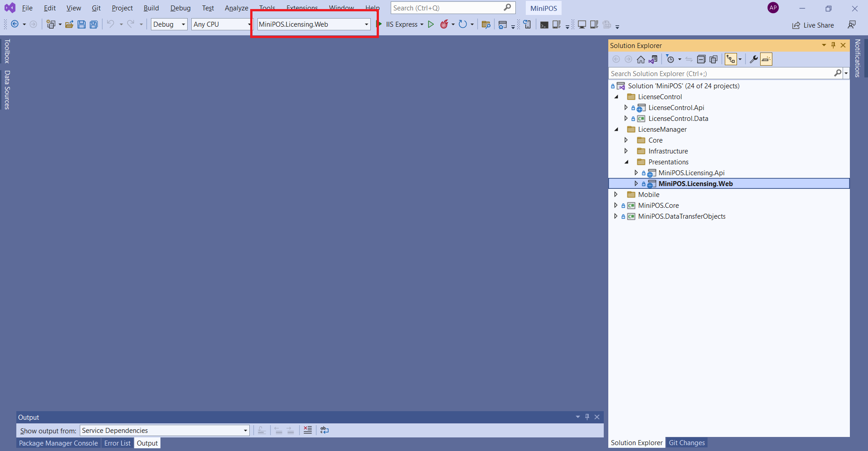The height and width of the screenshot is (451, 868).
Task: Switch to the Error List tab
Action: (117, 443)
